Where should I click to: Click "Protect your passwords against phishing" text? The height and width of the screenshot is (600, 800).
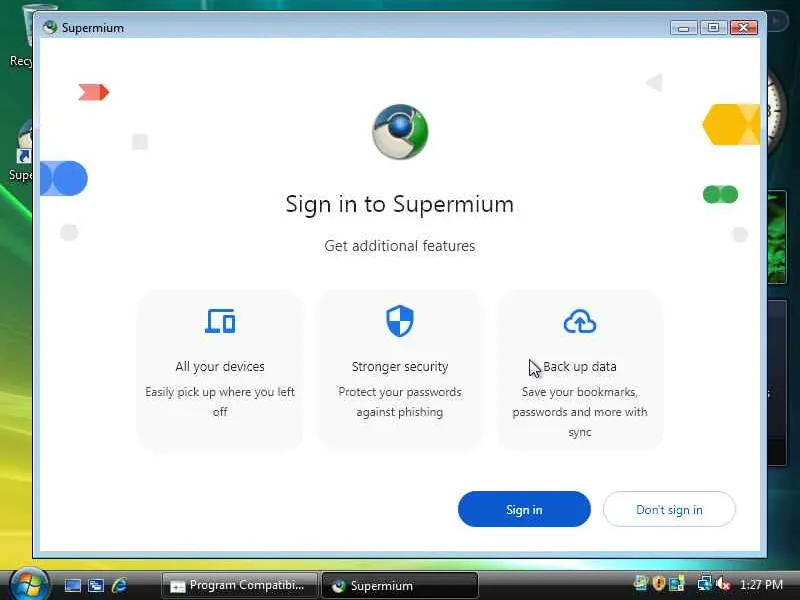(399, 402)
